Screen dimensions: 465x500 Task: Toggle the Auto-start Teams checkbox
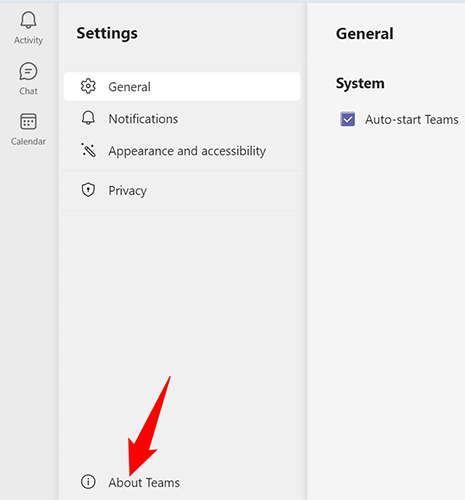pos(348,119)
